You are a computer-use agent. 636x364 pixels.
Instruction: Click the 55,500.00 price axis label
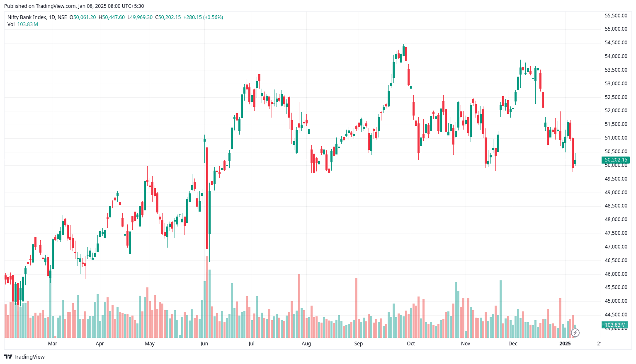(616, 16)
